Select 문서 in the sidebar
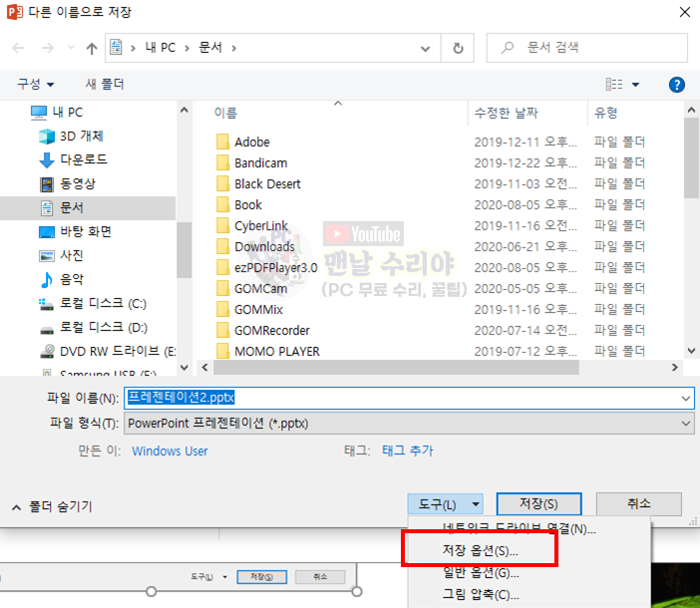700x608 pixels. pos(88,207)
